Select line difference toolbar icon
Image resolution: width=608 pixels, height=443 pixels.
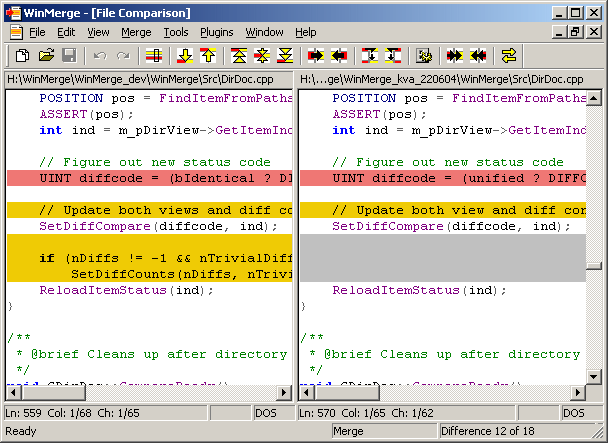154,56
